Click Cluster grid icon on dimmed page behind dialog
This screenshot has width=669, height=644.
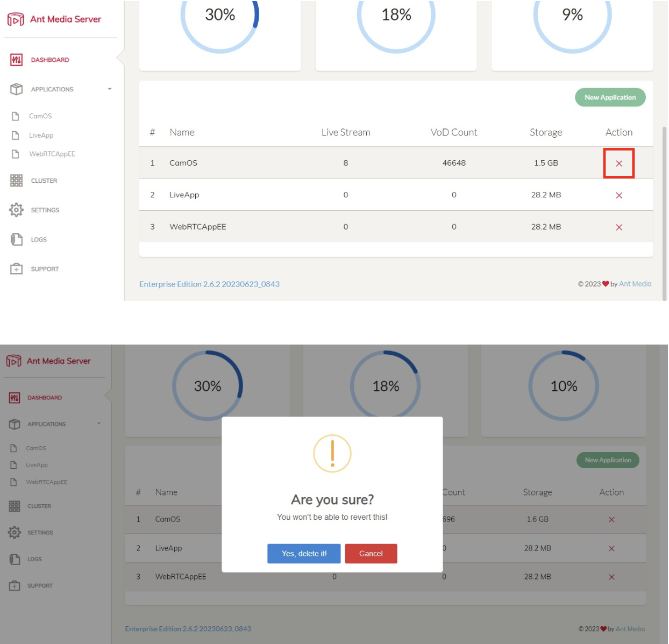coord(15,506)
